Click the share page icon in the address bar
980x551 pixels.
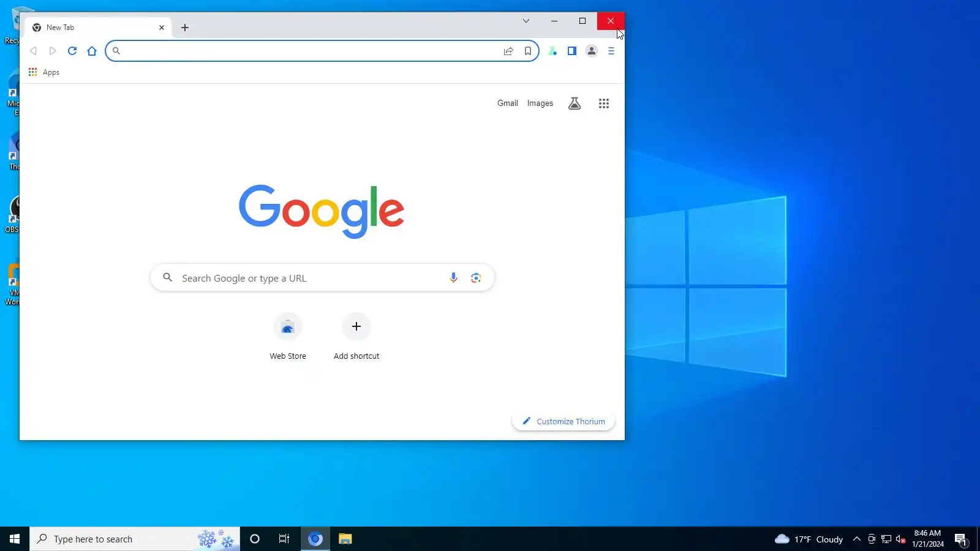508,51
